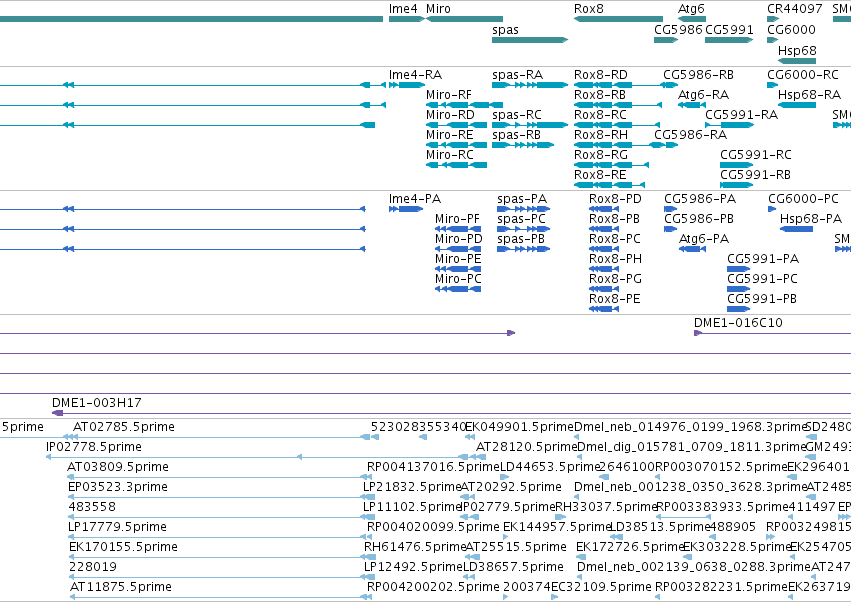This screenshot has width=851, height=602.
Task: Click the spas gene bar glyph
Action: click(x=530, y=40)
